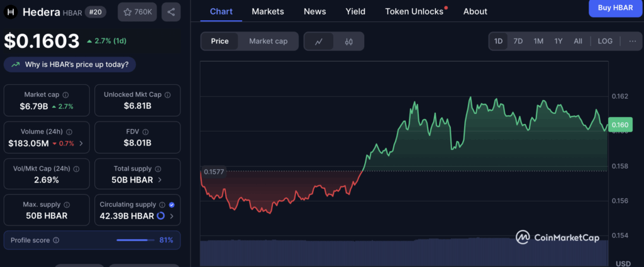
Task: Go to the Yield tab
Action: click(356, 11)
